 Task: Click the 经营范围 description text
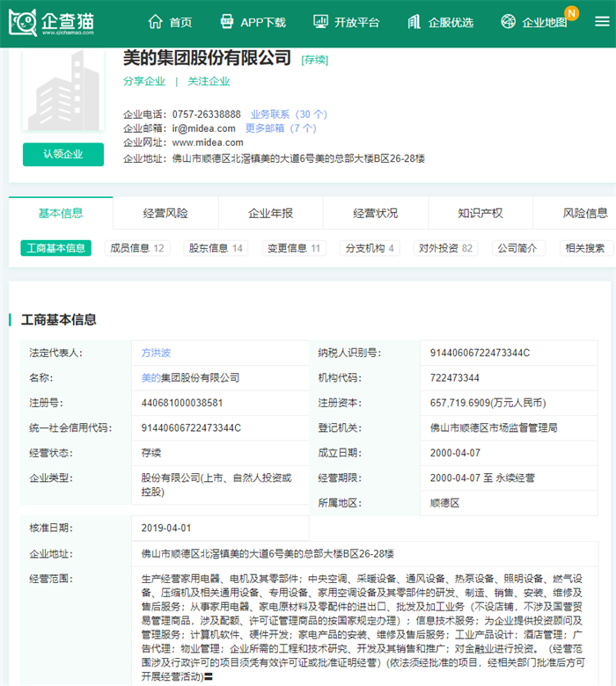tap(363, 627)
